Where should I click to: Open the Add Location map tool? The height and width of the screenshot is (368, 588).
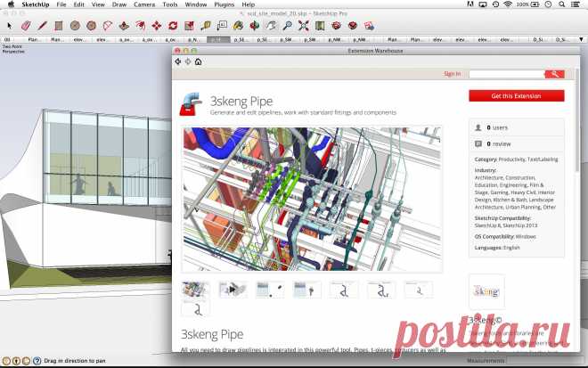pyautogui.click(x=320, y=26)
